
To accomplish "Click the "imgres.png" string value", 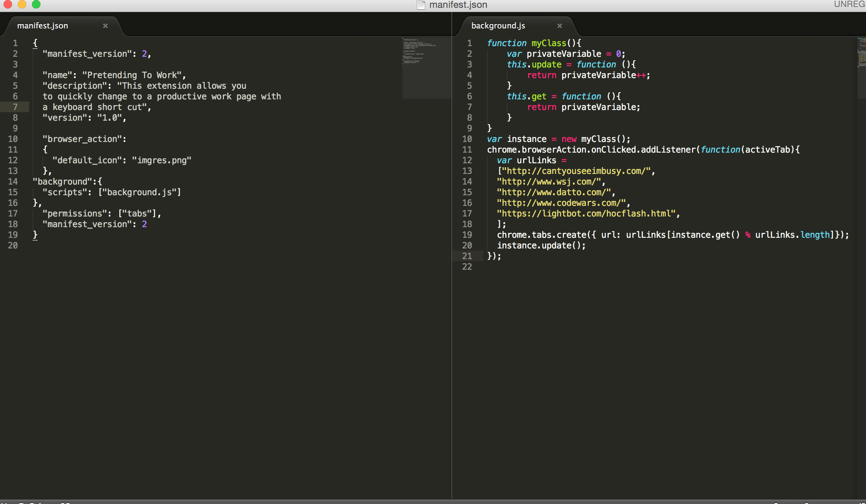I will [161, 160].
